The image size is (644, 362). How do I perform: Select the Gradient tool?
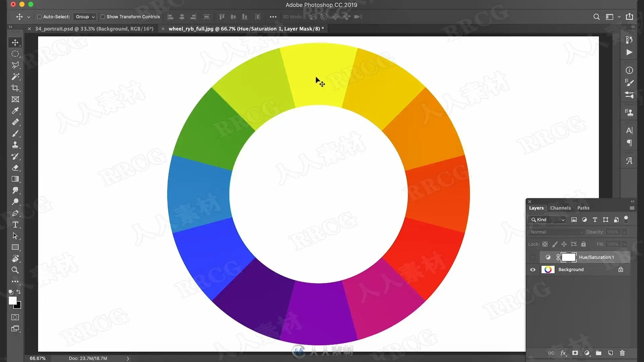click(15, 179)
